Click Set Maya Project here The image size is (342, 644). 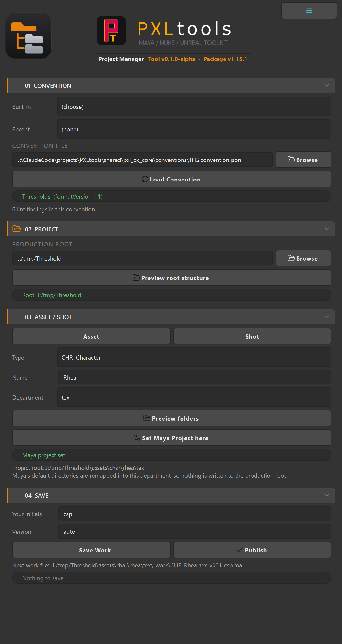[172, 438]
